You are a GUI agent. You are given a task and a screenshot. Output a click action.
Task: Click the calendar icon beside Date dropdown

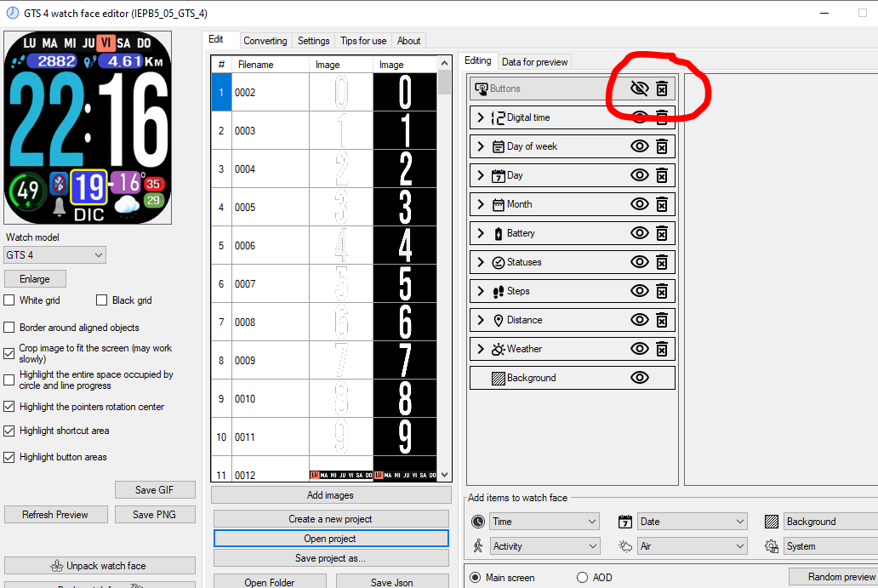[x=625, y=522]
